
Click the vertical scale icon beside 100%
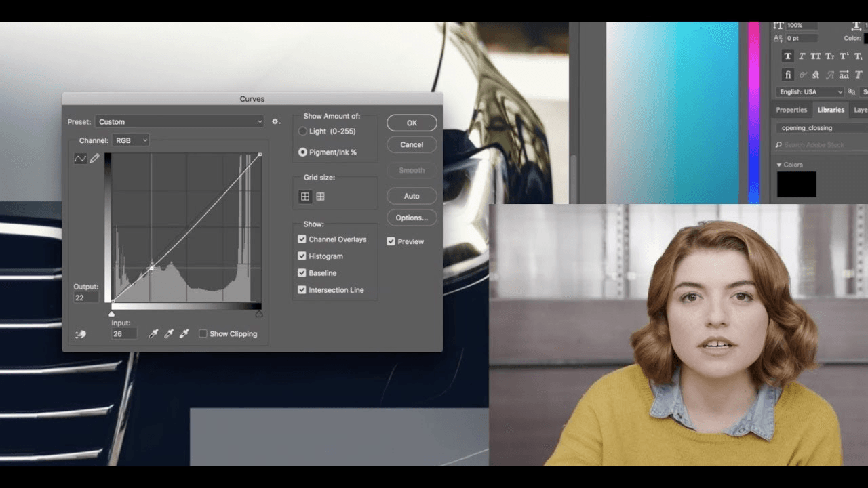pyautogui.click(x=778, y=26)
